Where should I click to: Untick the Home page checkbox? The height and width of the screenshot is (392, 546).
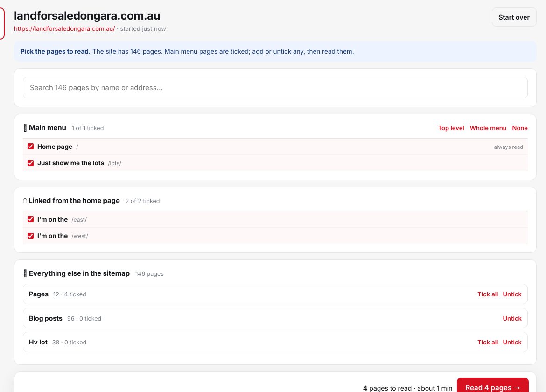coord(31,146)
